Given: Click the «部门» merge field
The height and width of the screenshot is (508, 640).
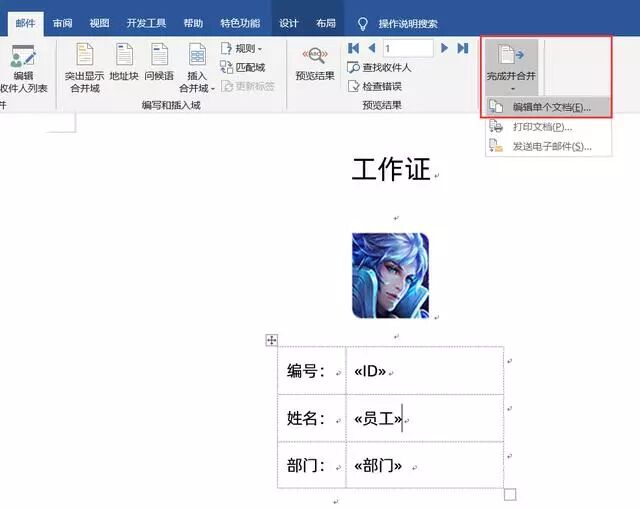Looking at the screenshot, I should (378, 466).
